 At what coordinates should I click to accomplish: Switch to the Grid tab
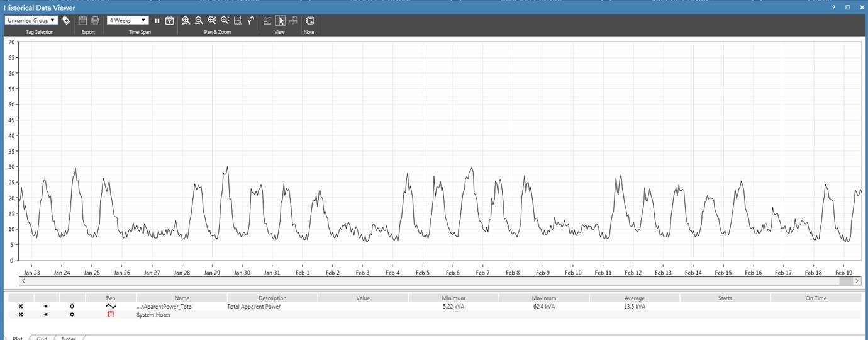[x=42, y=338]
